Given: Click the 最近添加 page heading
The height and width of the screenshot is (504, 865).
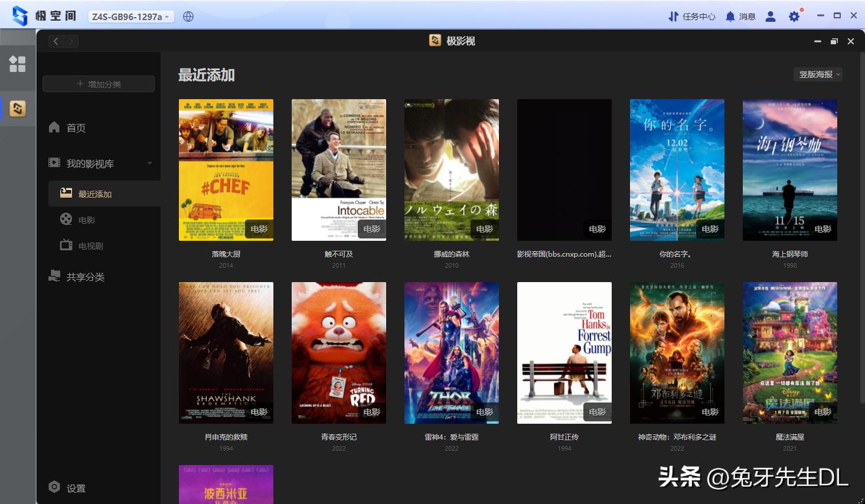Looking at the screenshot, I should 207,75.
